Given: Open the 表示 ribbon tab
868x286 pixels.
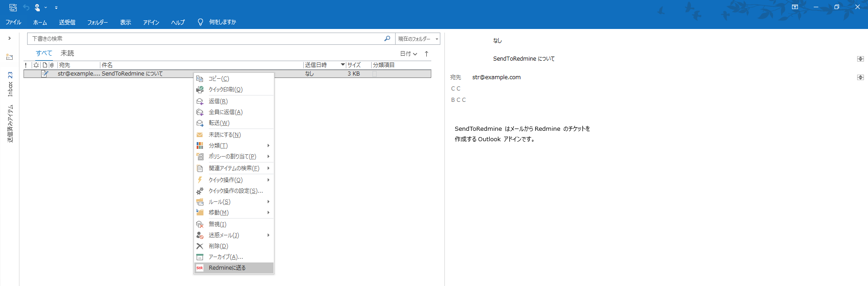Looking at the screenshot, I should pyautogui.click(x=125, y=22).
